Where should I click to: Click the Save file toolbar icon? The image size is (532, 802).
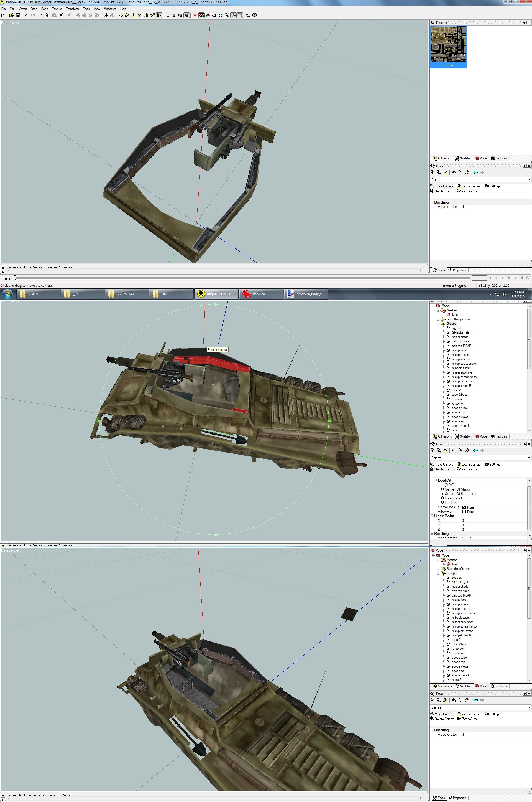pyautogui.click(x=18, y=15)
